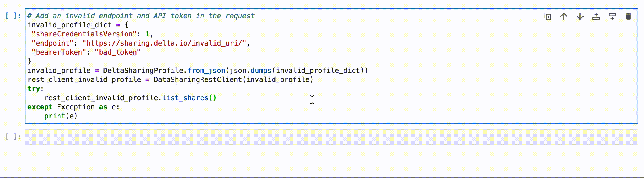Screen dimensions: 644x178
Task: Click the try keyword line
Action: click(35, 89)
